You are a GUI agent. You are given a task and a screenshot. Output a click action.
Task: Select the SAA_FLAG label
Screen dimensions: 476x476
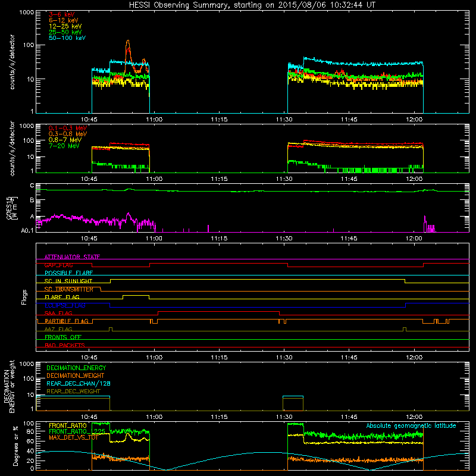[x=58, y=314]
